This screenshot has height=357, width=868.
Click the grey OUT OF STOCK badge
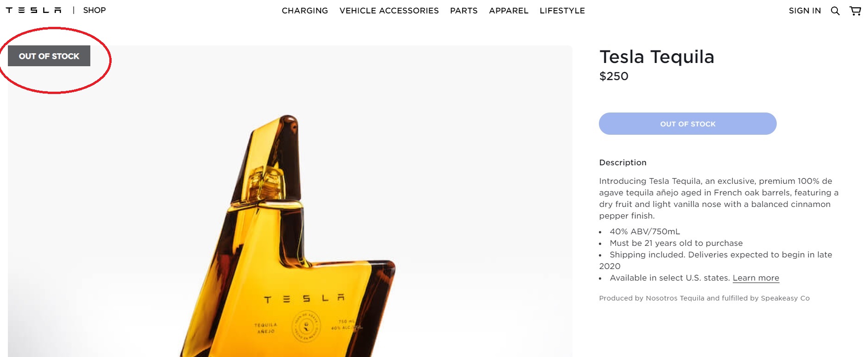(49, 56)
